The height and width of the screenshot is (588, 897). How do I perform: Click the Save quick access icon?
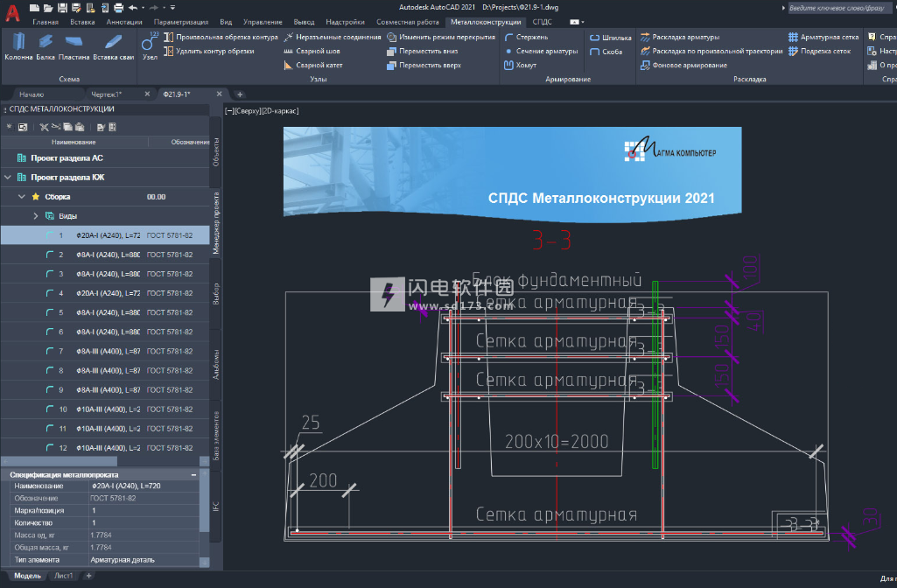(x=62, y=7)
